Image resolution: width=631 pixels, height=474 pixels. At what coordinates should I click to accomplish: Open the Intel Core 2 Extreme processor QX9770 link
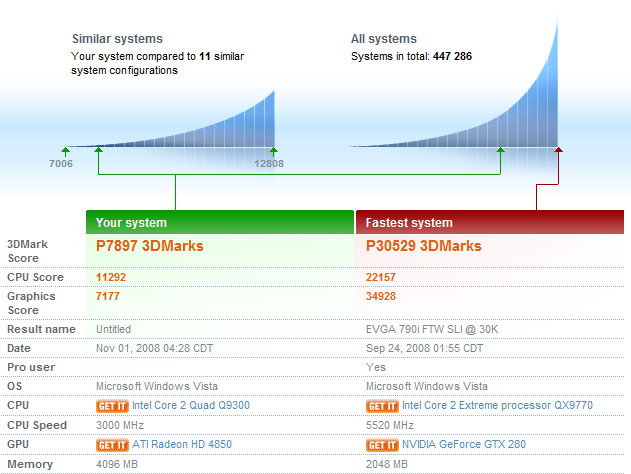[497, 405]
